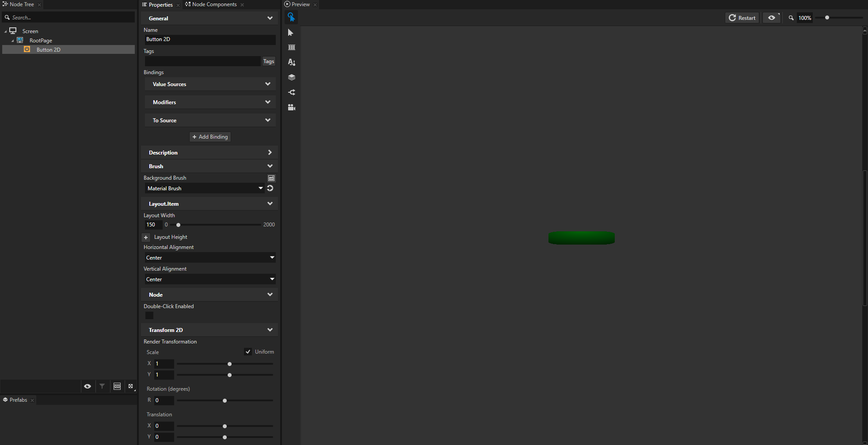Uncheck the Uniform scale option
The image size is (868, 445).
coord(248,351)
